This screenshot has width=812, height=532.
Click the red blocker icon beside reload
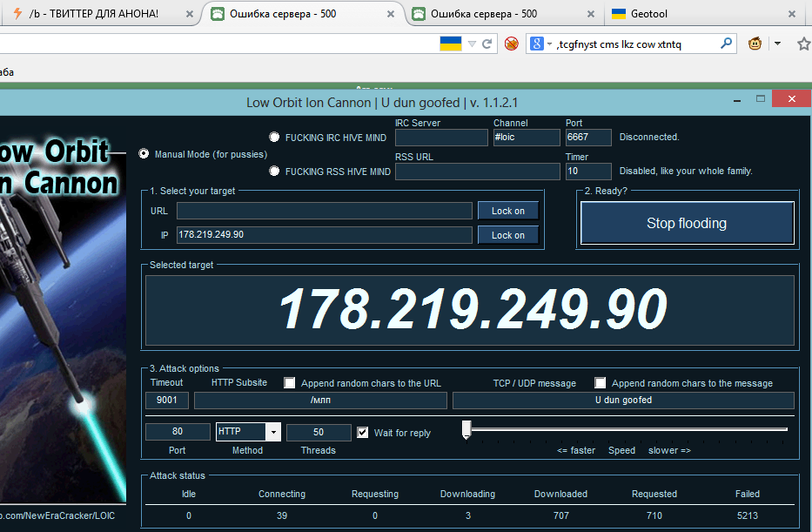click(512, 44)
